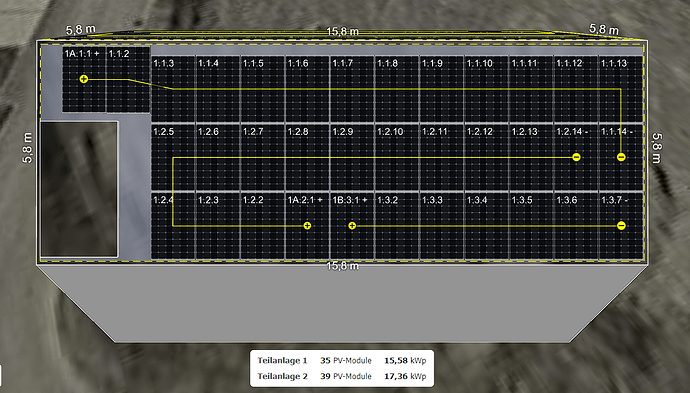Click the 17,36 kWp value
The height and width of the screenshot is (393, 690).
tap(405, 376)
